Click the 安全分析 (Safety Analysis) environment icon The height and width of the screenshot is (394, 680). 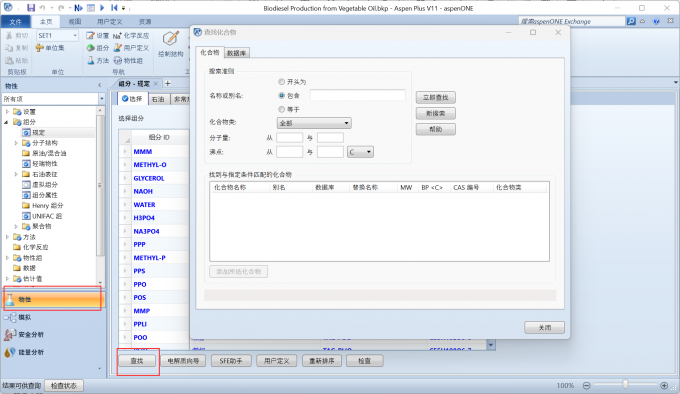tap(11, 335)
